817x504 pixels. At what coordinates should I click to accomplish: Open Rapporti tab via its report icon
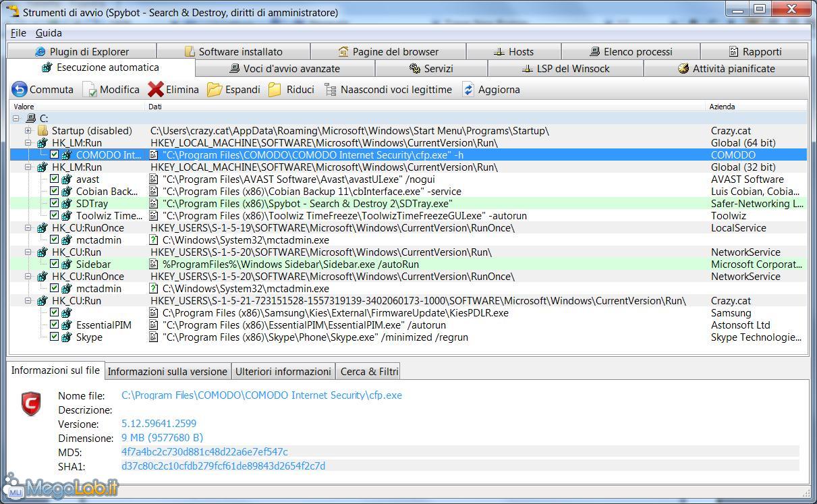pyautogui.click(x=734, y=51)
